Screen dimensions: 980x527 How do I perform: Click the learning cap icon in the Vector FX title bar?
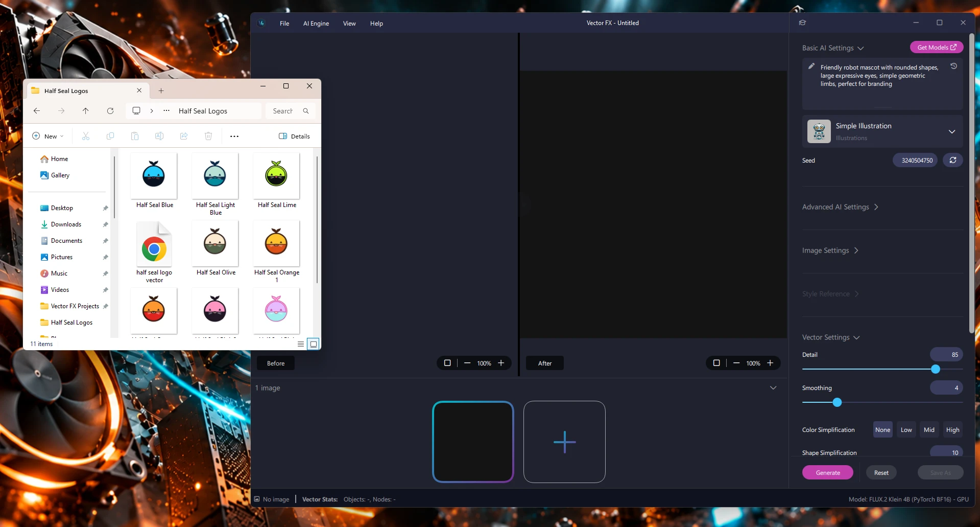pyautogui.click(x=802, y=22)
